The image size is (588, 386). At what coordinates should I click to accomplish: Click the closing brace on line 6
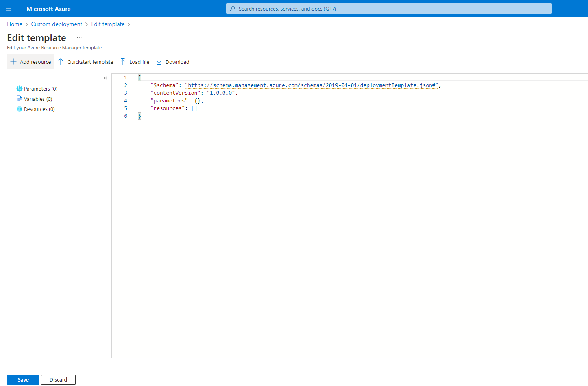(139, 116)
